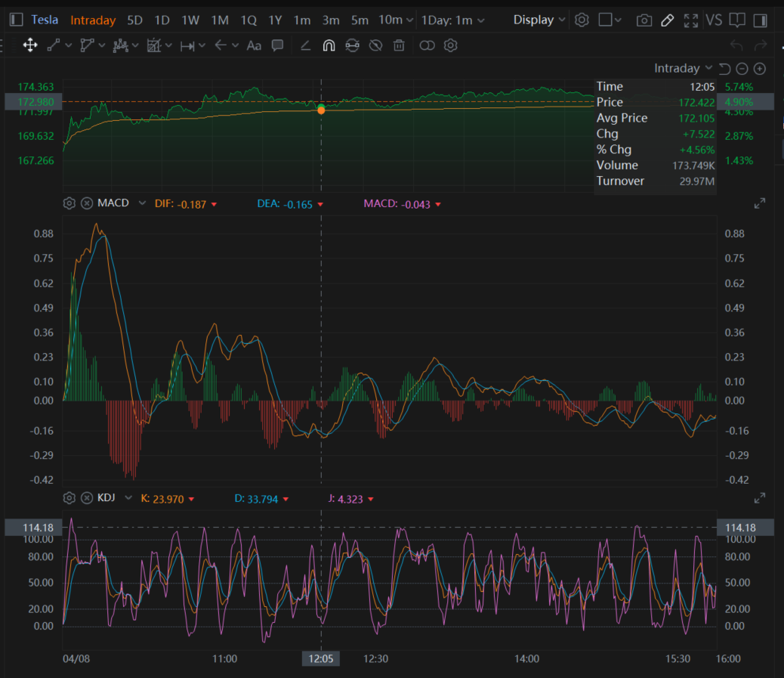
Task: Zoom in the chart with plus icon
Action: pos(760,69)
